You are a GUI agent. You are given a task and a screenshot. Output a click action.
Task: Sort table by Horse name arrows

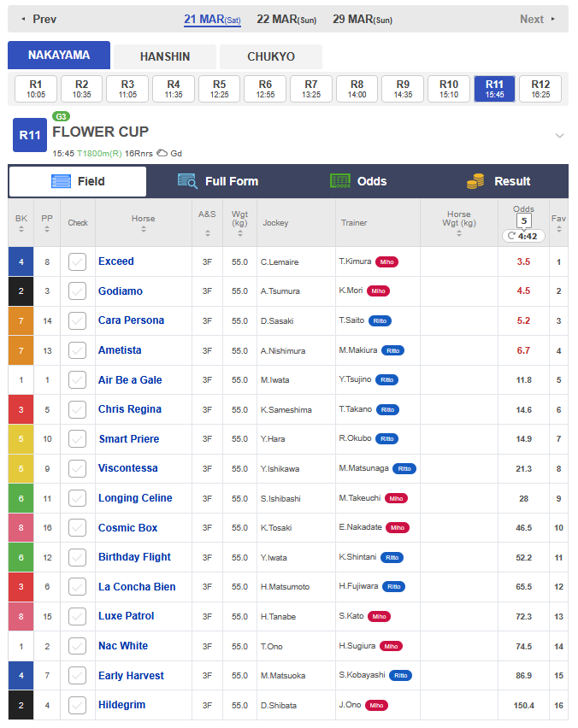143,229
